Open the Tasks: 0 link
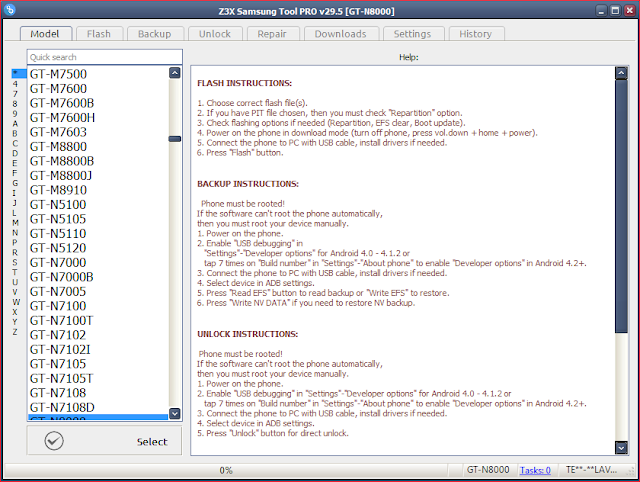 tap(535, 471)
